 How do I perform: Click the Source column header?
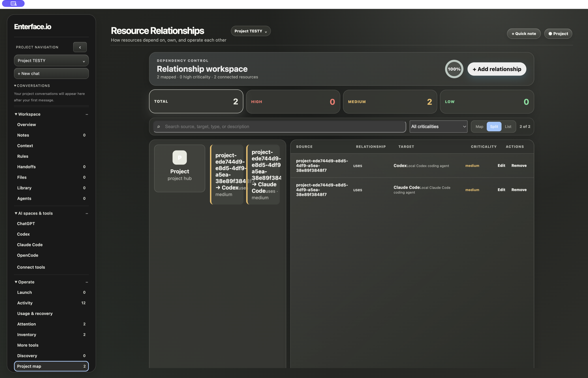[x=304, y=147]
